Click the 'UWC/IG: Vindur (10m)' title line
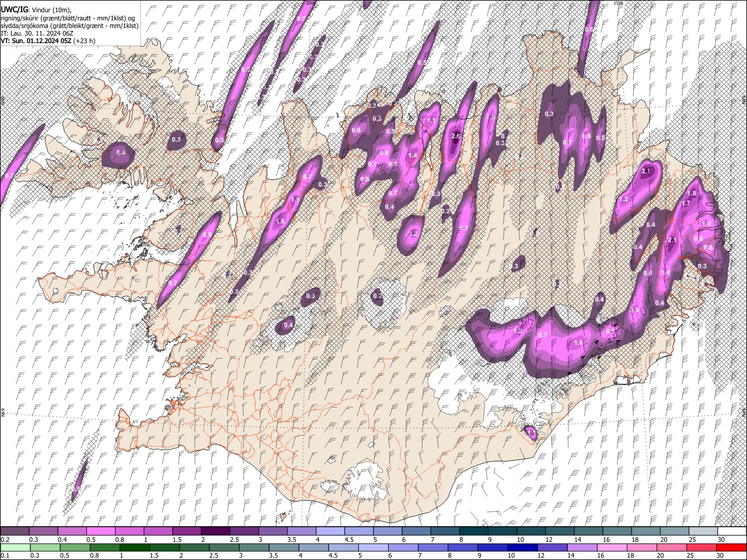Viewport: 747px width, 560px height. 36,10
